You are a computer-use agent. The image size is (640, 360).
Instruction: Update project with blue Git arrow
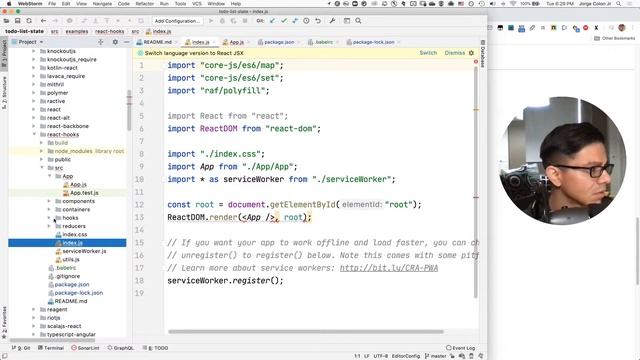tap(272, 21)
